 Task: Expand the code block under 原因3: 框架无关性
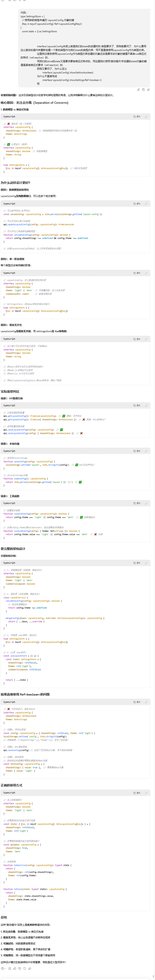click(146, 339)
